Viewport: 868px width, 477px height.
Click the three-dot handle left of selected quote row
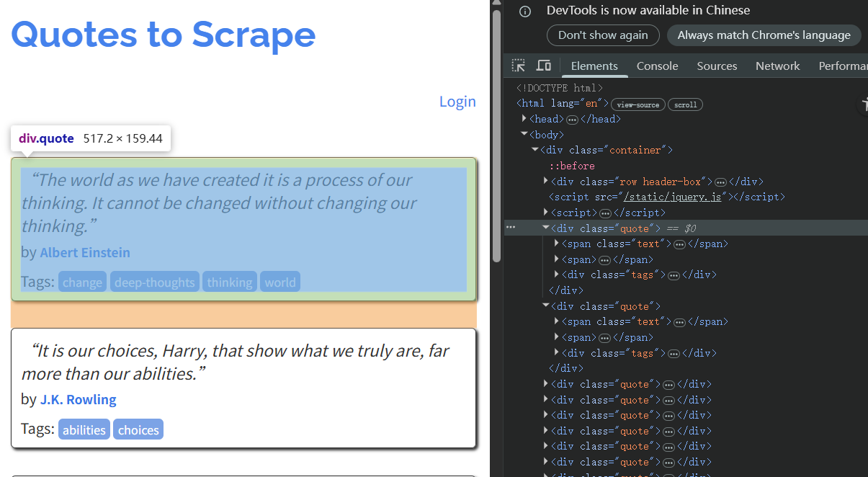coord(511,228)
